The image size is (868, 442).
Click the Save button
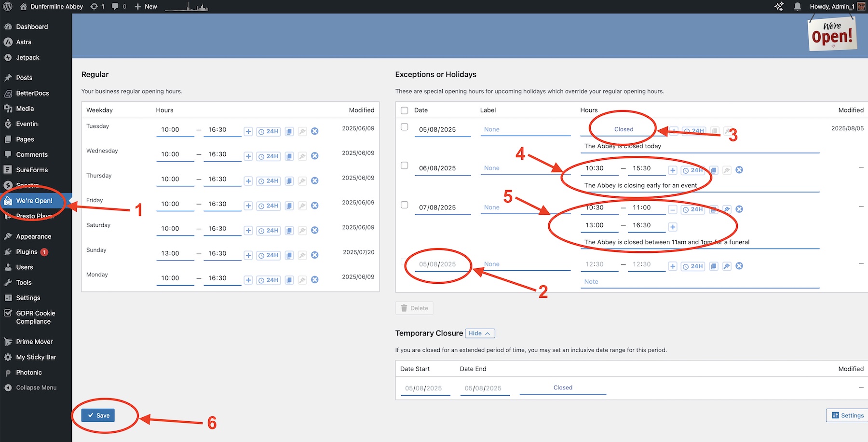98,415
